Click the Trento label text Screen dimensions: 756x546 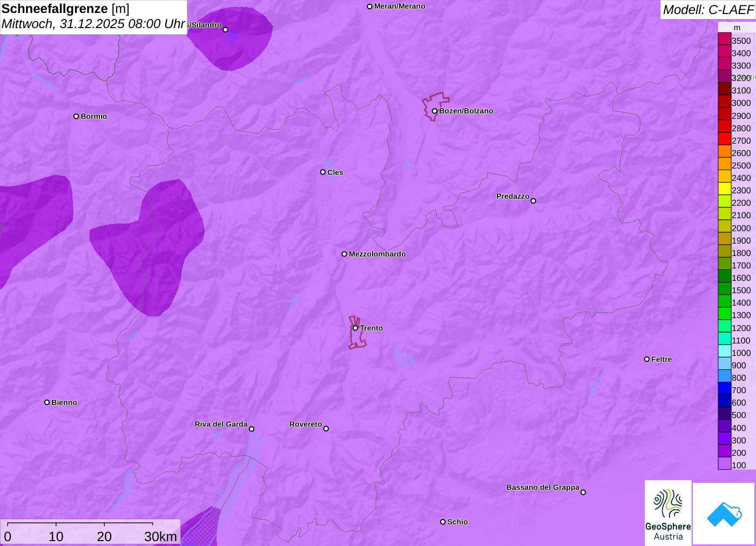tap(372, 328)
